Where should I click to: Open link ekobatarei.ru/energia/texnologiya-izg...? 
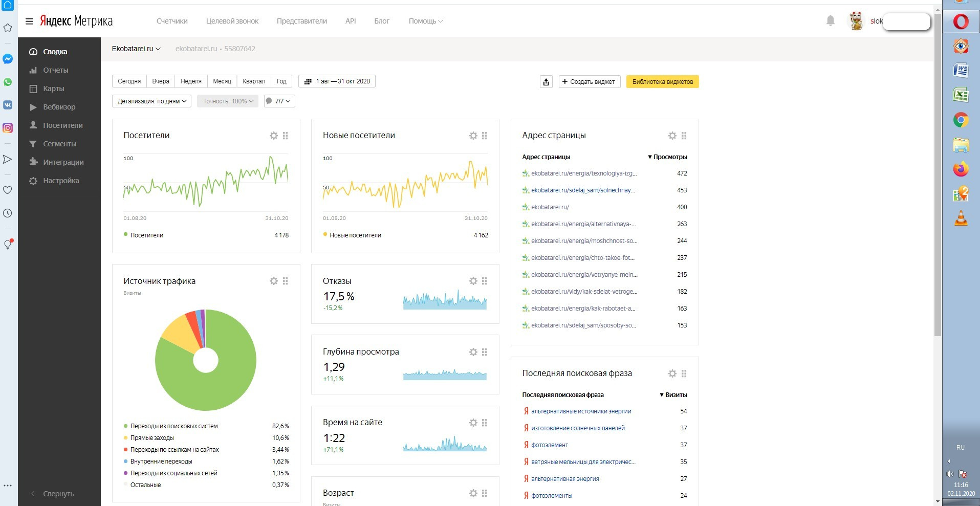click(584, 173)
